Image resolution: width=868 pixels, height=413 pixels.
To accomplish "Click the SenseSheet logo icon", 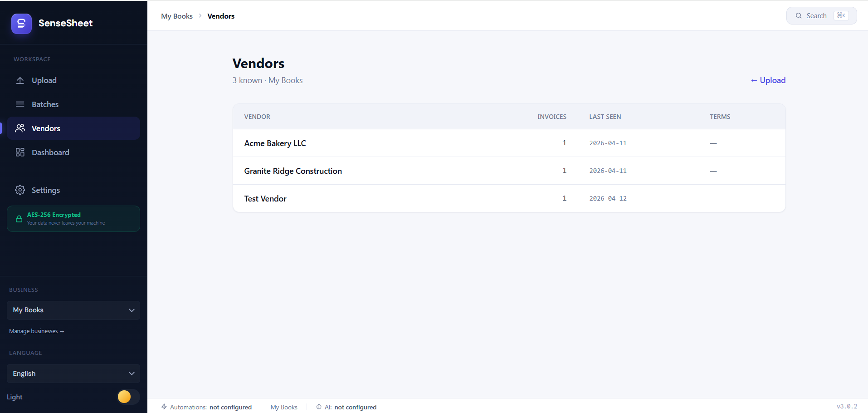I will pyautogui.click(x=21, y=23).
